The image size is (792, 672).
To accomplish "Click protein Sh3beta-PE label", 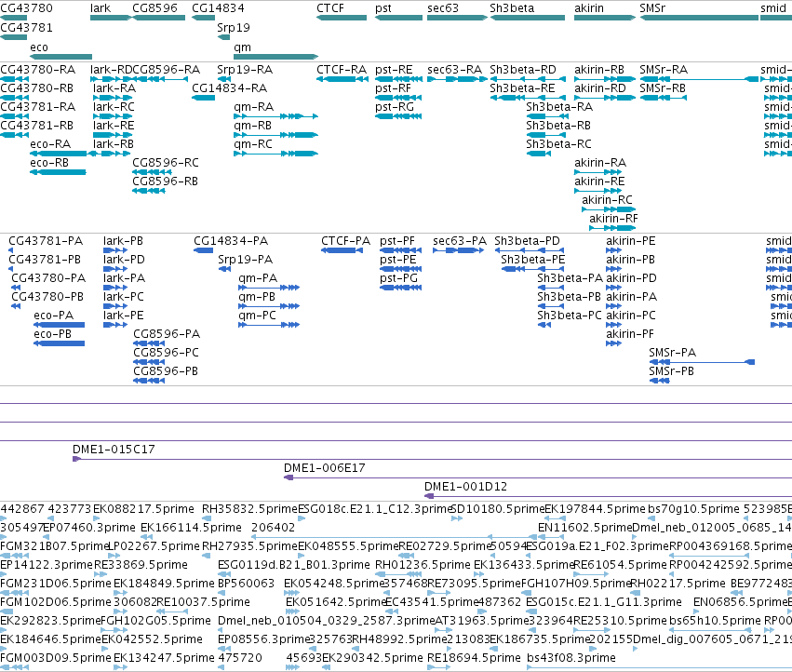I will (x=532, y=260).
